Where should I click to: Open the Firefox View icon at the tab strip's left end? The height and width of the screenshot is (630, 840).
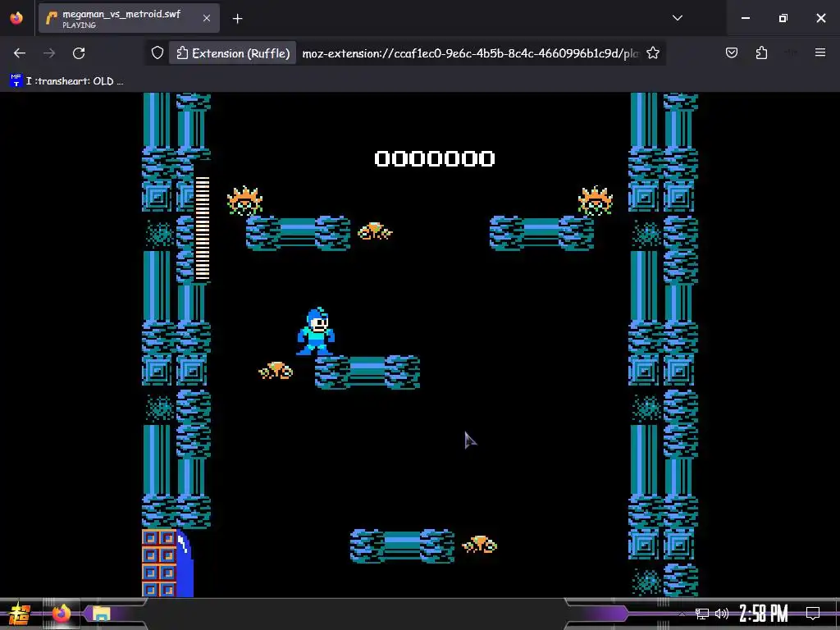[16, 18]
